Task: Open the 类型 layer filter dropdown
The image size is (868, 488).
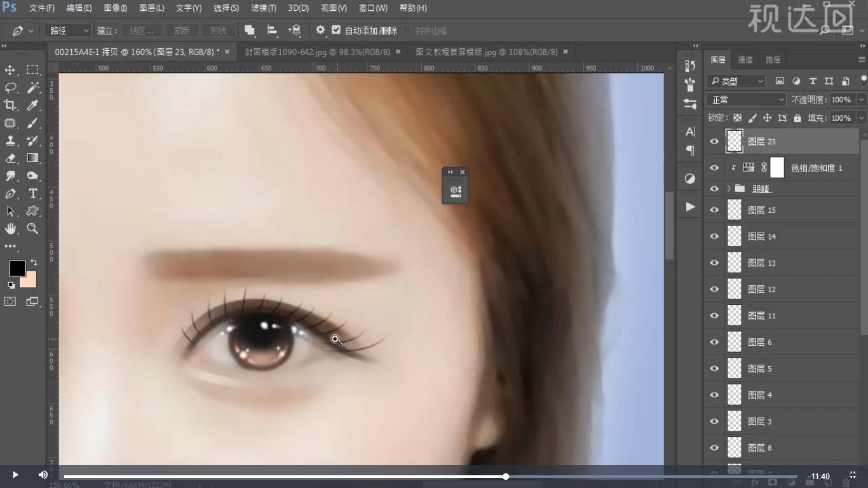Action: [x=736, y=81]
